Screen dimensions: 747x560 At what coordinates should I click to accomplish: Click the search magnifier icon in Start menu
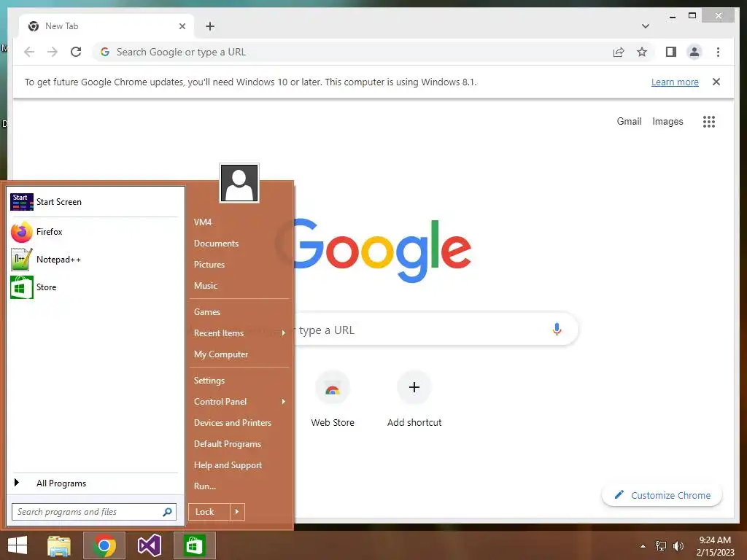pos(167,512)
